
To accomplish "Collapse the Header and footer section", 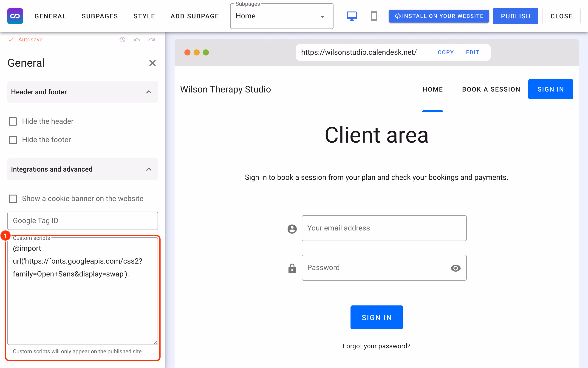I will pos(82,92).
